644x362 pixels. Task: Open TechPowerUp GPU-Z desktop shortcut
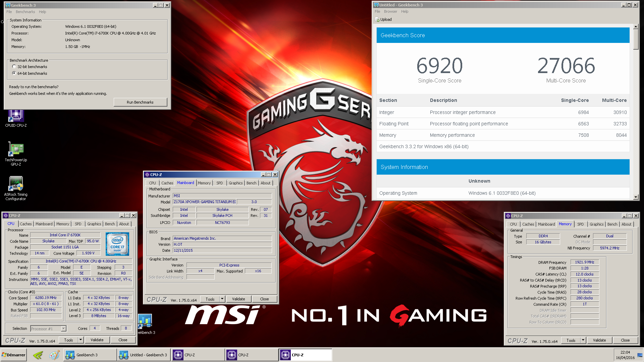pos(16,154)
